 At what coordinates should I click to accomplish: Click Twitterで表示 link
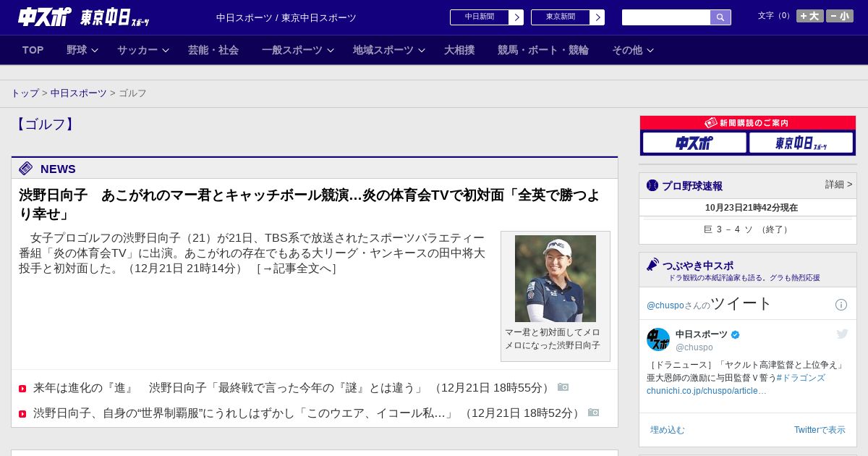click(820, 430)
